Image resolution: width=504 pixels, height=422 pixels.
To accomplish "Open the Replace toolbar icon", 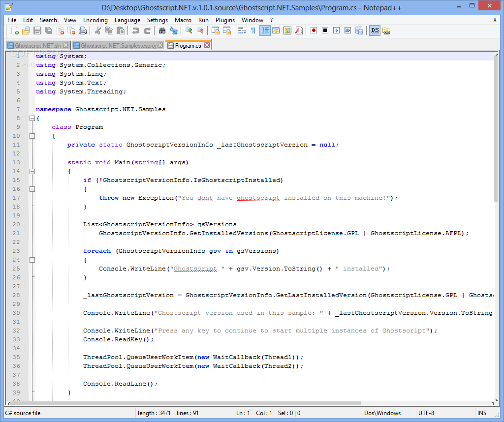I will point(174,31).
